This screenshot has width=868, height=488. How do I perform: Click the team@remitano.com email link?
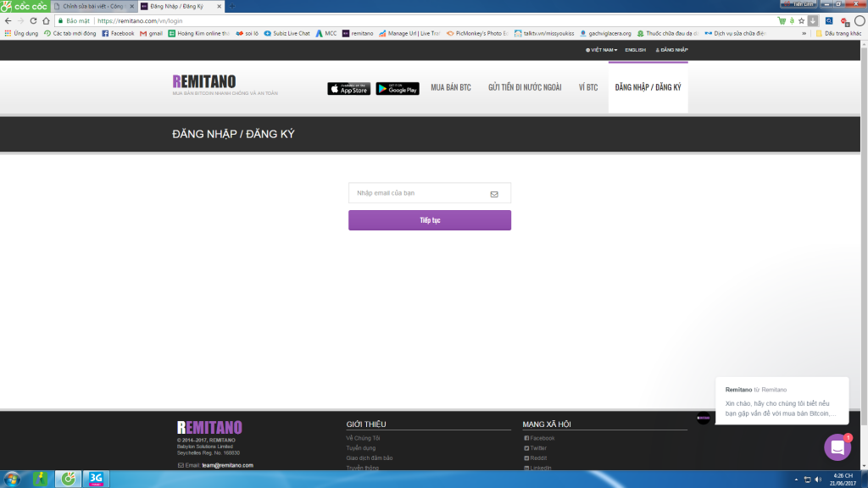227,465
